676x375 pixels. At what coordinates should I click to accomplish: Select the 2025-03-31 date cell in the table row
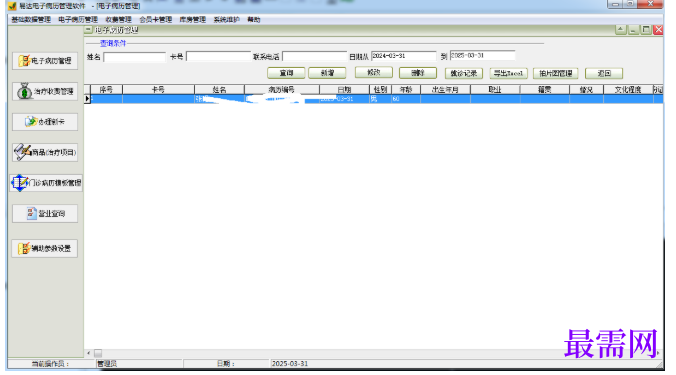tap(344, 99)
